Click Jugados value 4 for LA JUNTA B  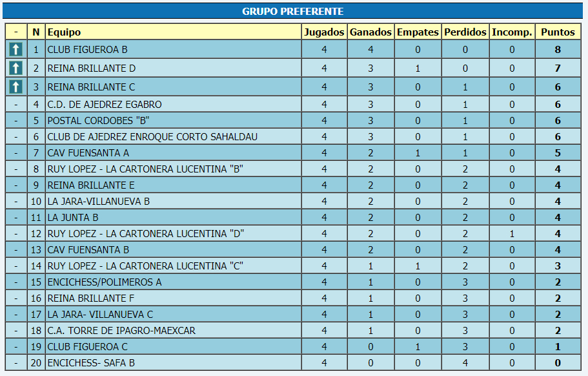325,217
